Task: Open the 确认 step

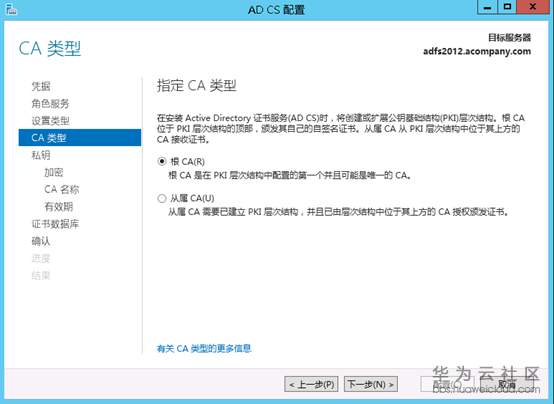Action: [41, 241]
